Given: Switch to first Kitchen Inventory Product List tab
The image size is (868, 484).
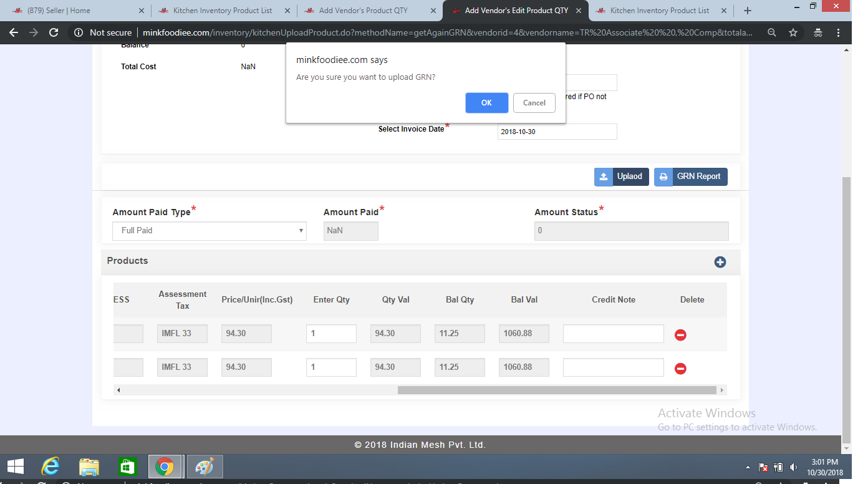Looking at the screenshot, I should click(x=222, y=11).
